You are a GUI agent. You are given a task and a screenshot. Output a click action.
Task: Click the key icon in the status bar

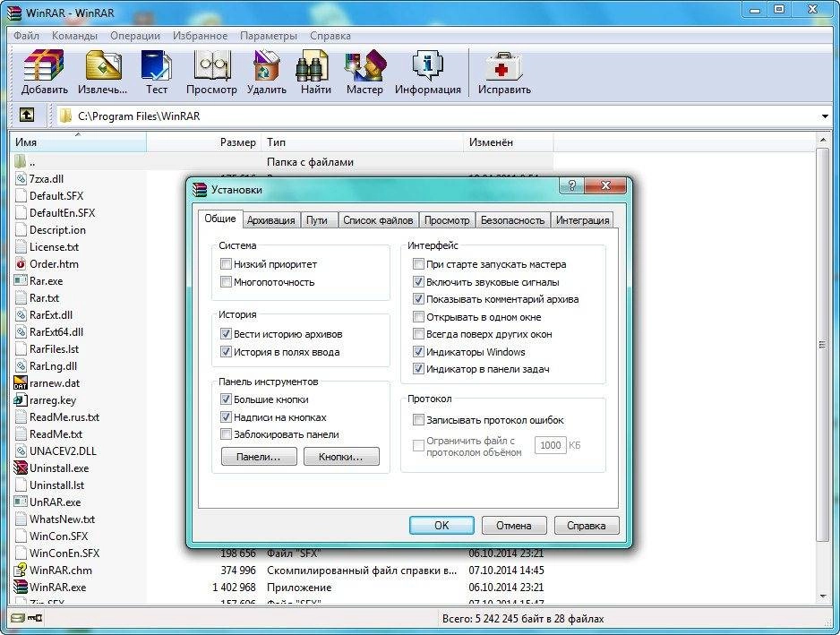click(35, 618)
